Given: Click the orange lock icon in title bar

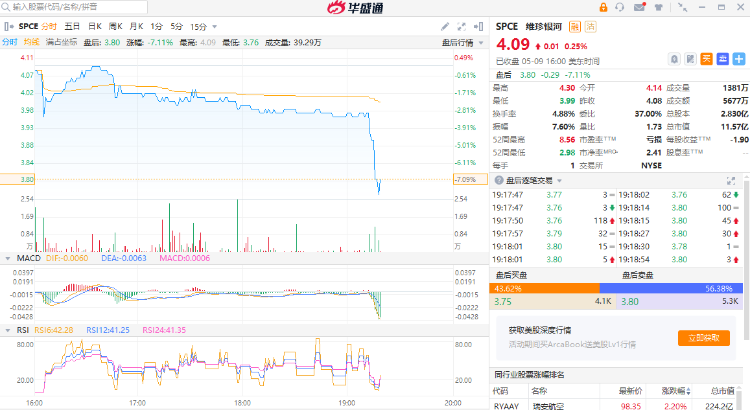Looking at the screenshot, I should (603, 7).
